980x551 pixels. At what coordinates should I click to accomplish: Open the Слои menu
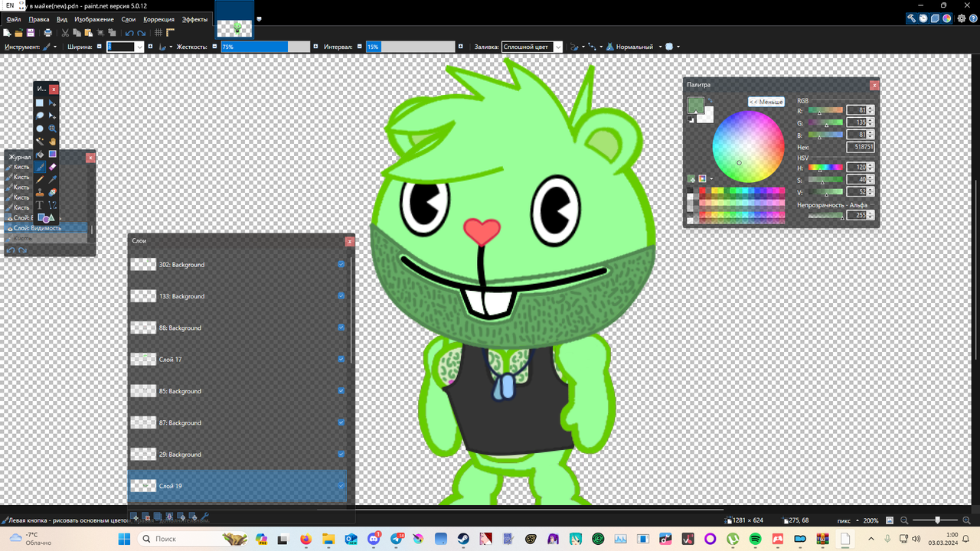coord(129,19)
